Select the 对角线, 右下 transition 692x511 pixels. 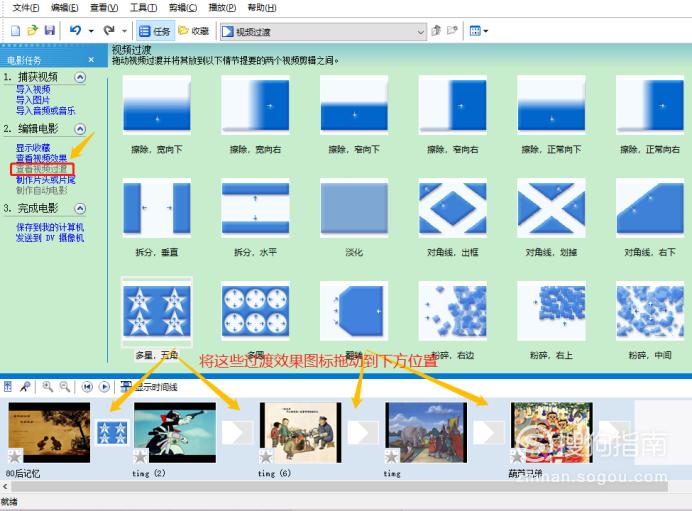point(650,208)
